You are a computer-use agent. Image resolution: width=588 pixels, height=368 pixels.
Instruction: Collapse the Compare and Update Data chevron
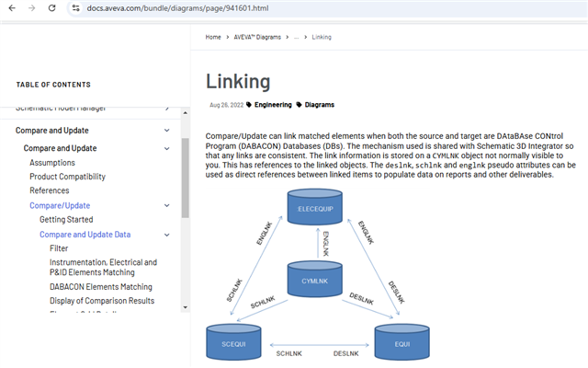(167, 235)
